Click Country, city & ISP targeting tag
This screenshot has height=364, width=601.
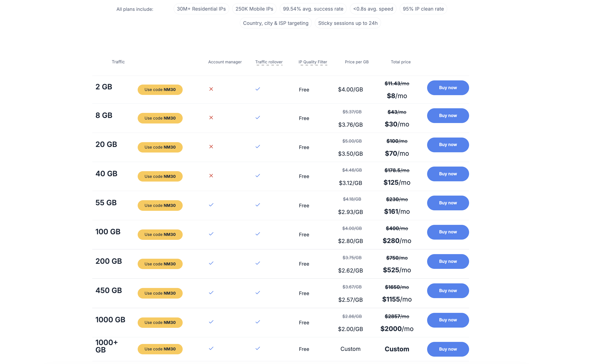pyautogui.click(x=275, y=23)
